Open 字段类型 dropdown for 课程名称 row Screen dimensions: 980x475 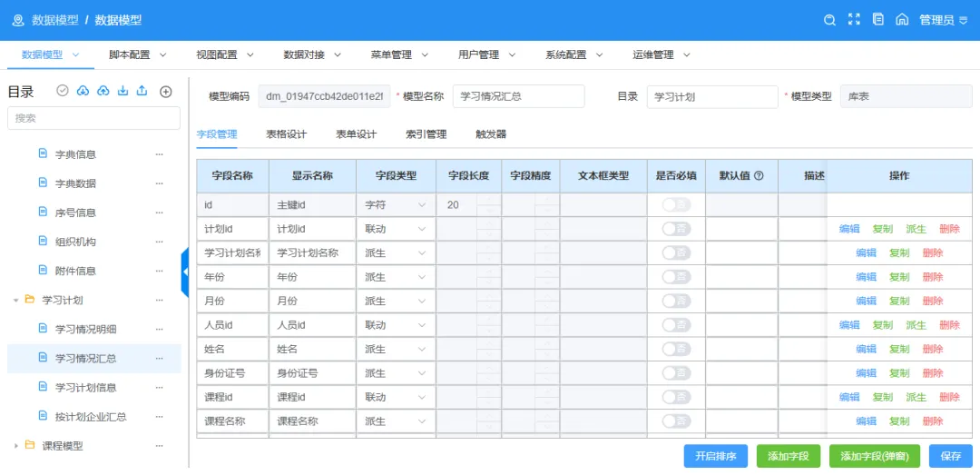[x=396, y=421]
